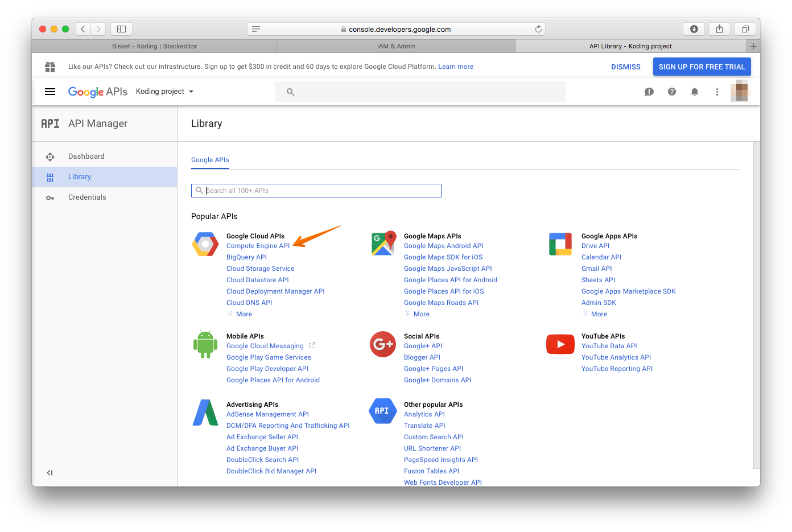Click the page vertical scrollbar
This screenshot has height=532, width=792.
click(x=757, y=305)
